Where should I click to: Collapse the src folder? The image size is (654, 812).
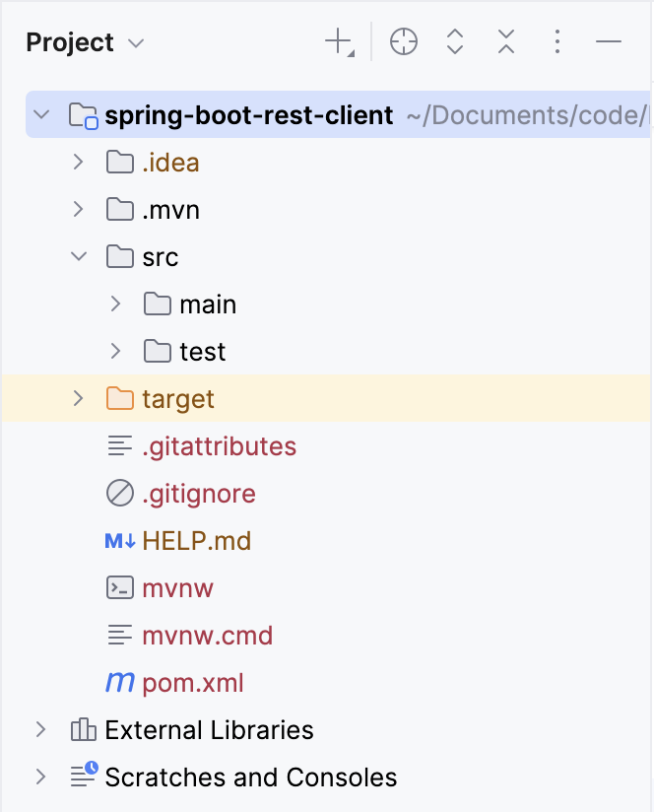click(79, 257)
